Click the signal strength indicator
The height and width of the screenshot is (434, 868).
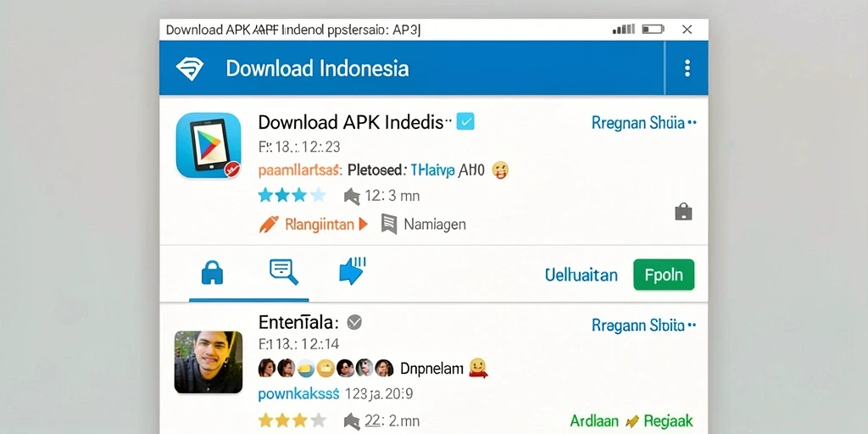pyautogui.click(x=623, y=30)
